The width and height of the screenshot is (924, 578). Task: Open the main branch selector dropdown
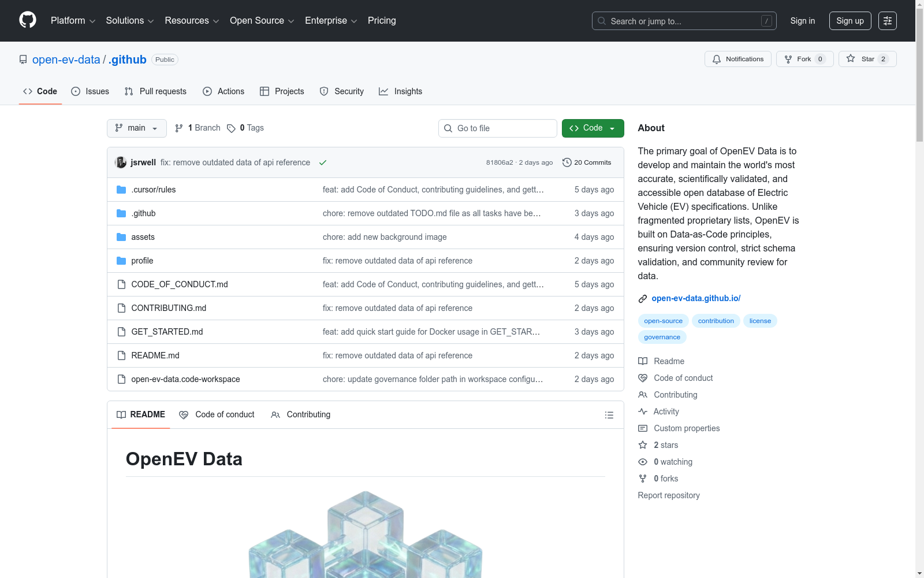click(137, 128)
